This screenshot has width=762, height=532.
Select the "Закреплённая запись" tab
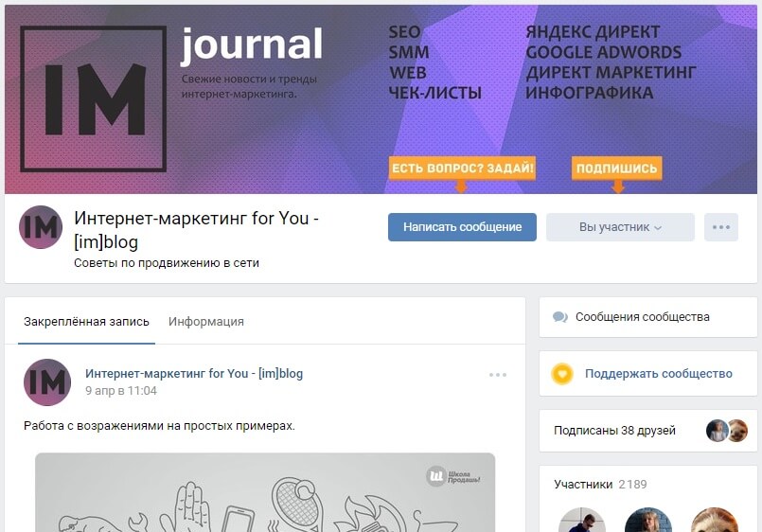(86, 322)
